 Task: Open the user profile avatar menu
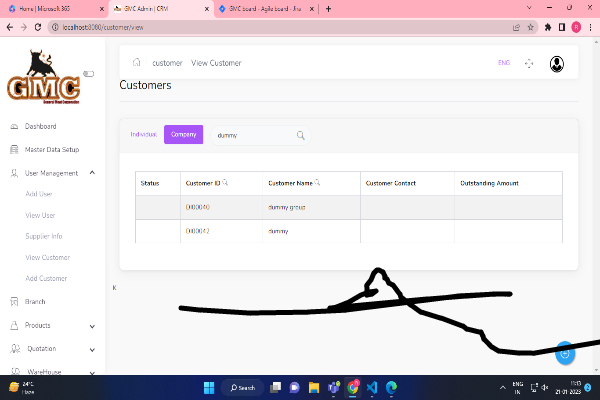(x=557, y=63)
